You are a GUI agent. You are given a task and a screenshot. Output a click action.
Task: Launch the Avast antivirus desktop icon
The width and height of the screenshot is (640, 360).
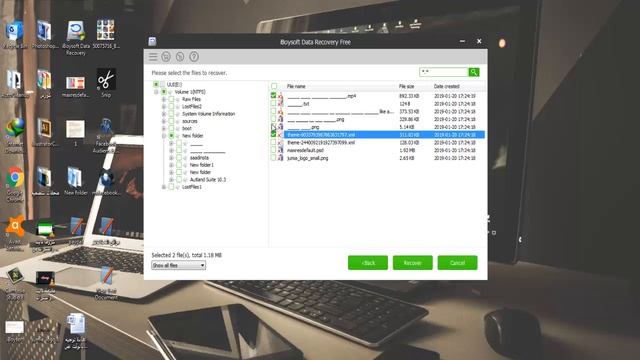coord(15,233)
